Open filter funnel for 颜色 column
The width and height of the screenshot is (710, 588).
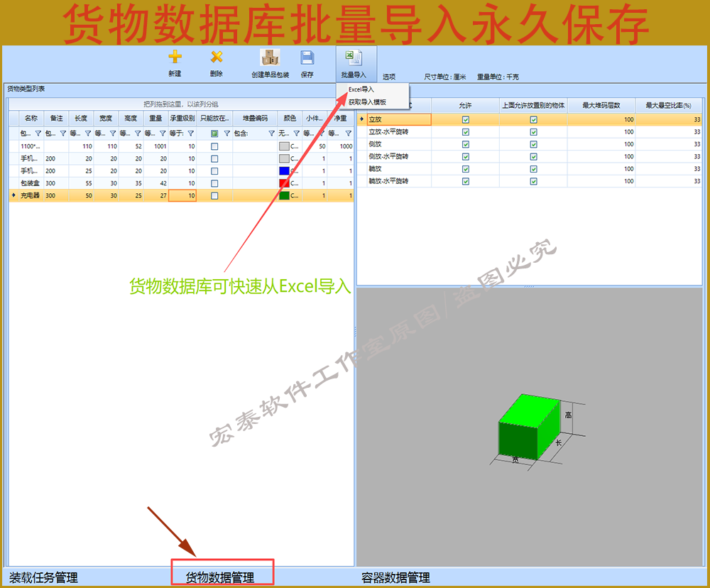(296, 134)
